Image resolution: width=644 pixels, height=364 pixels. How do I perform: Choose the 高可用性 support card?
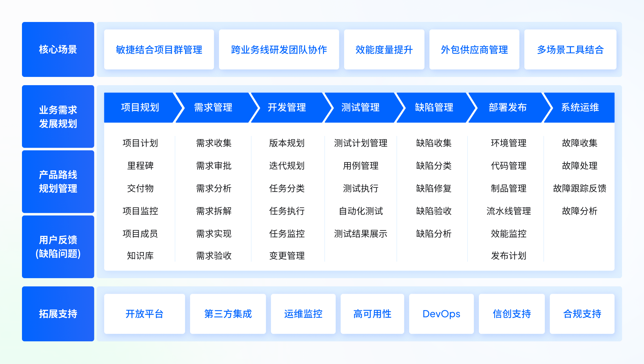[372, 314]
